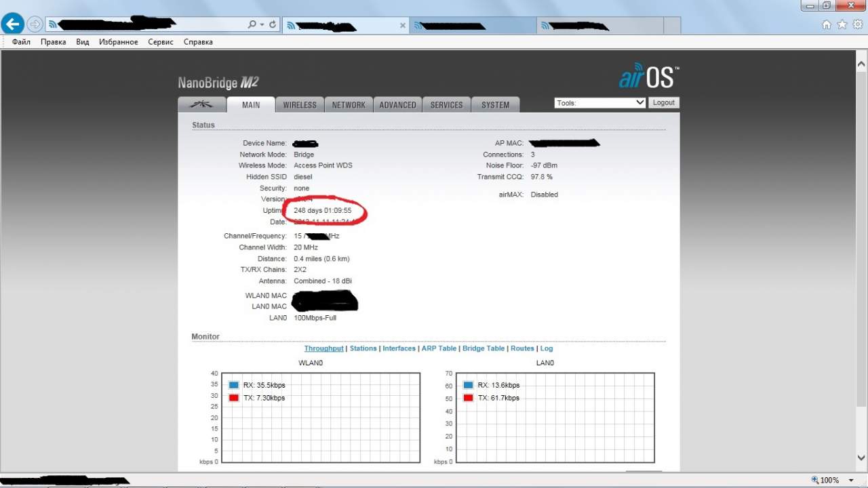The image size is (868, 488).
Task: Click the LAN0 speed 100Mbps-Full
Action: click(x=315, y=318)
